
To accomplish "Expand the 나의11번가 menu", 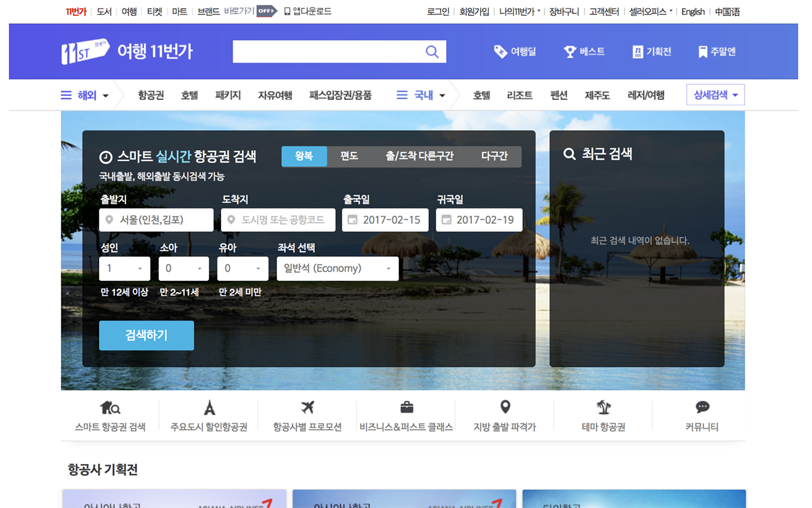I will 520,12.
